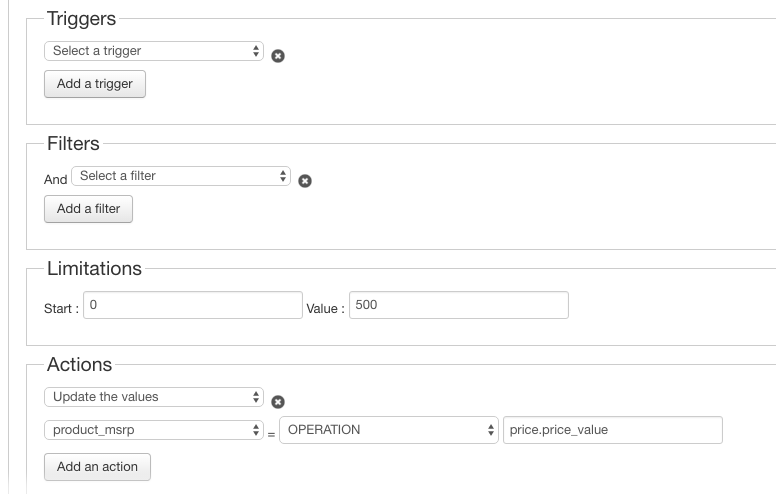Image resolution: width=776 pixels, height=494 pixels.
Task: Click the Filters section heading
Action: click(x=73, y=144)
